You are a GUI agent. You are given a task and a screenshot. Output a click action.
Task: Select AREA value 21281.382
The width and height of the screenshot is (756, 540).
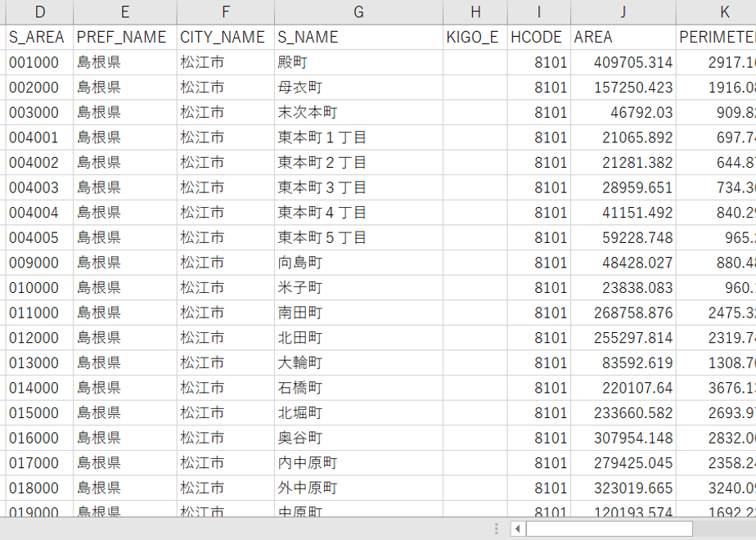[x=623, y=163]
